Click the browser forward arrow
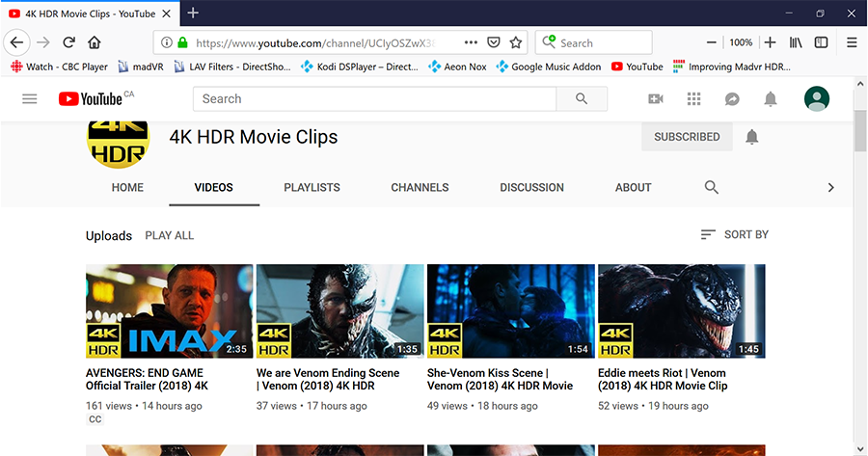 click(43, 42)
